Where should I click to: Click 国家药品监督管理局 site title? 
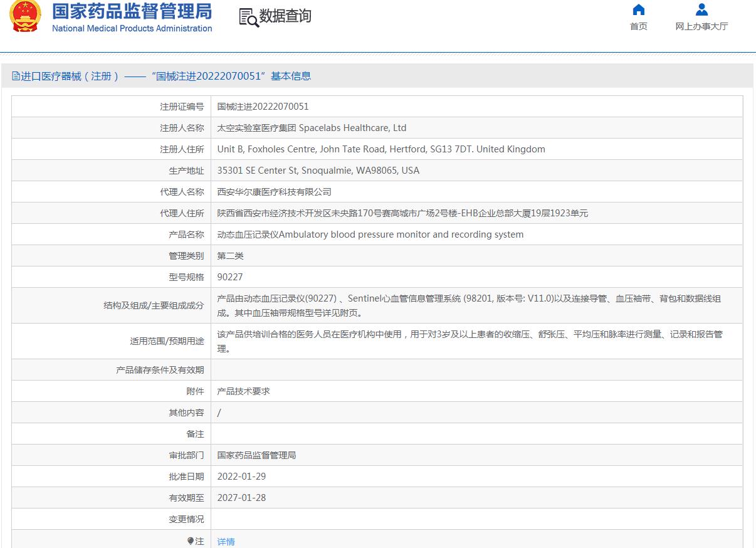pyautogui.click(x=132, y=11)
